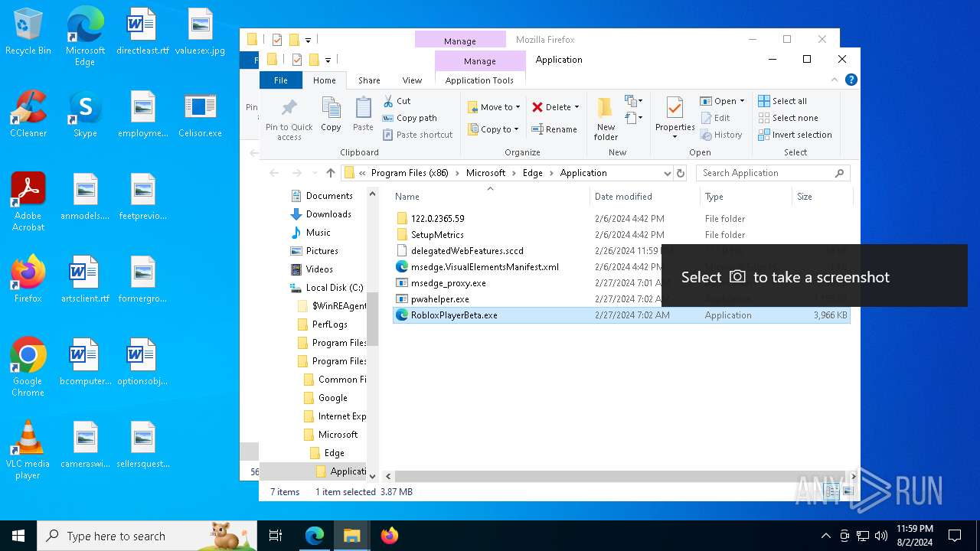The height and width of the screenshot is (551, 980).
Task: Select RobloxPlayerBeta.exe file
Action: point(621,315)
